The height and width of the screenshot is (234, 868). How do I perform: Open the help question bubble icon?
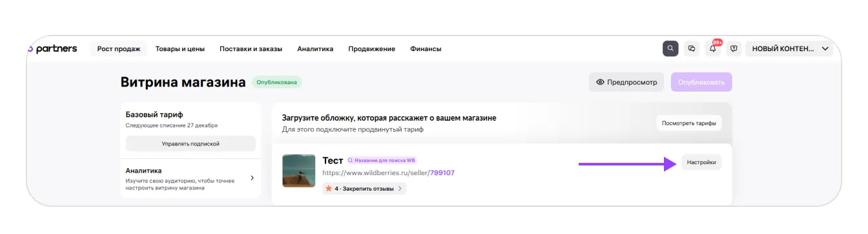tap(733, 48)
